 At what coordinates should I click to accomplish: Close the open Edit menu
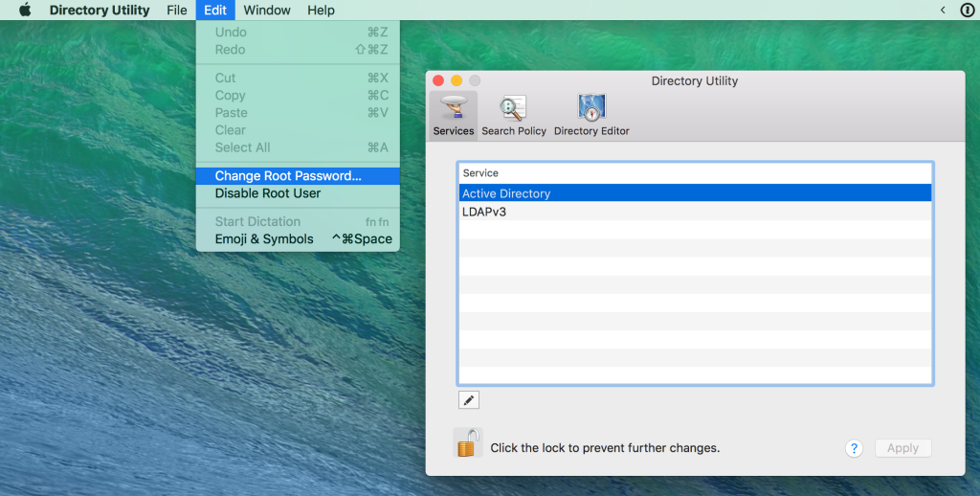(215, 10)
